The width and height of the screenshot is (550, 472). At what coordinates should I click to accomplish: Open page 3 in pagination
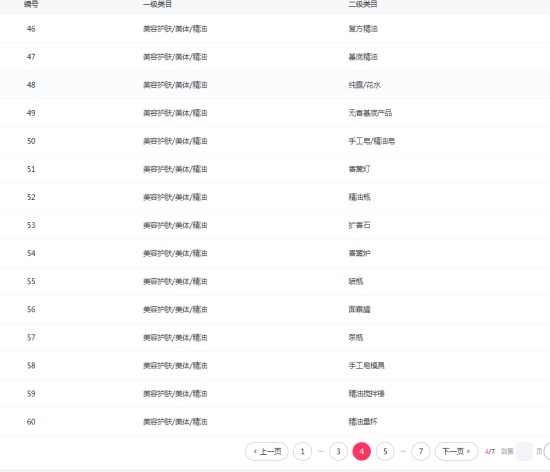click(x=338, y=451)
